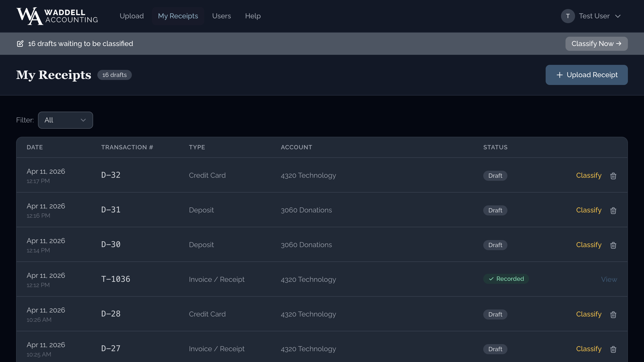The width and height of the screenshot is (644, 362).
Task: Click the STATUS column header
Action: [495, 147]
